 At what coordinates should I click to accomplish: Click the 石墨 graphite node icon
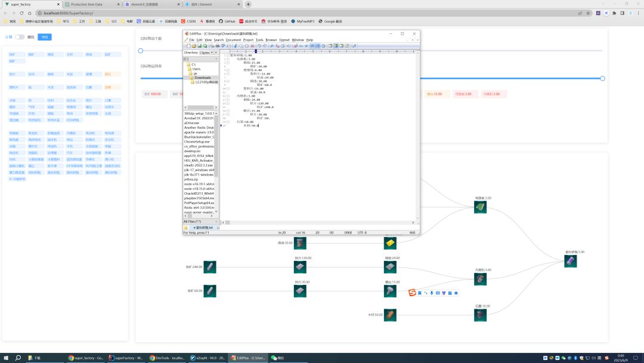click(480, 315)
